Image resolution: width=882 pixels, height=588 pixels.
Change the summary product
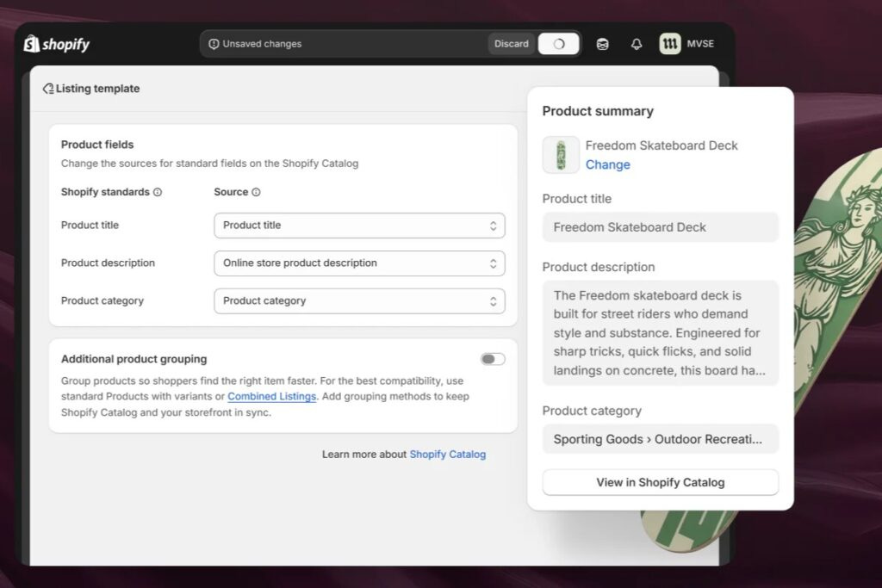608,164
